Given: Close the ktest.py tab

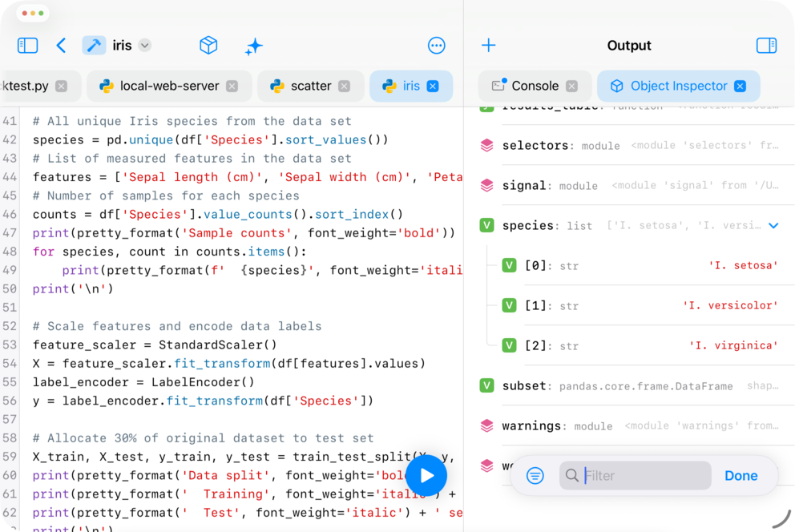Looking at the screenshot, I should pos(62,87).
